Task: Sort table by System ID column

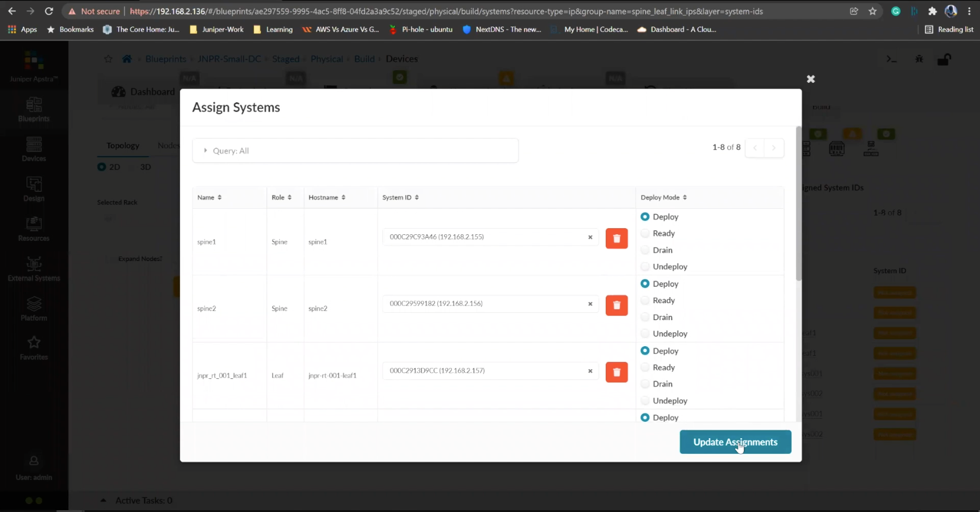Action: click(x=400, y=197)
